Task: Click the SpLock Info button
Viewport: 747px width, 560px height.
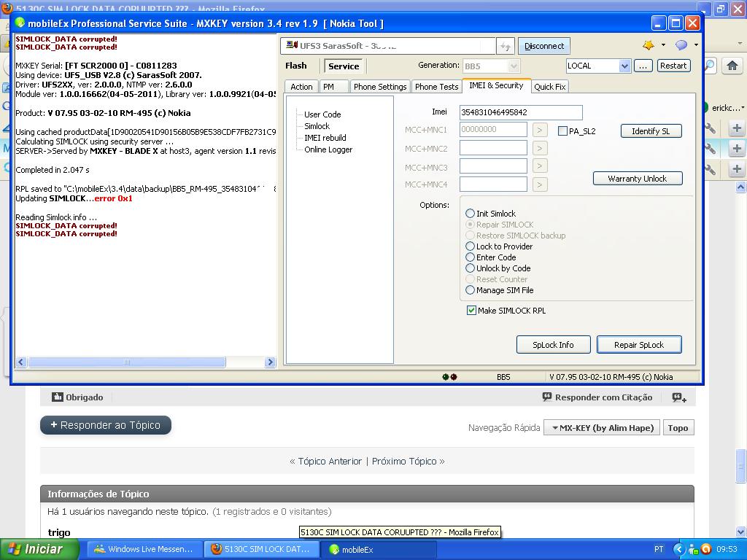Action: pyautogui.click(x=553, y=345)
